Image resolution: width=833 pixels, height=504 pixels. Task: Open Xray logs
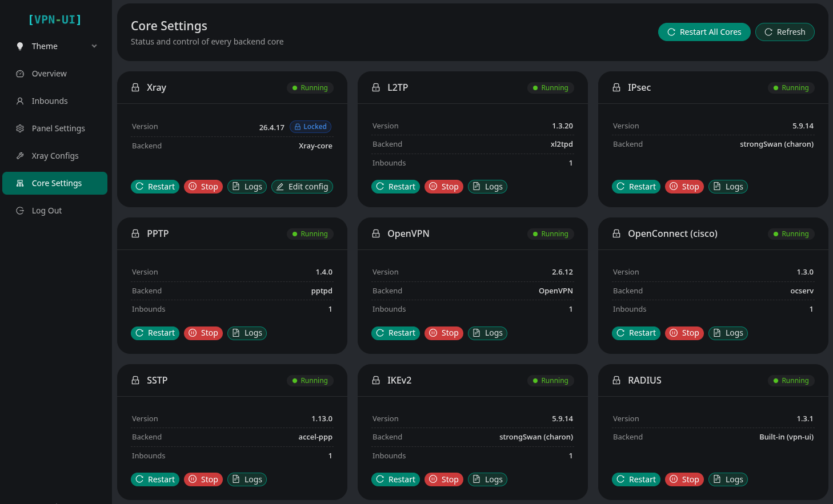[x=247, y=187]
